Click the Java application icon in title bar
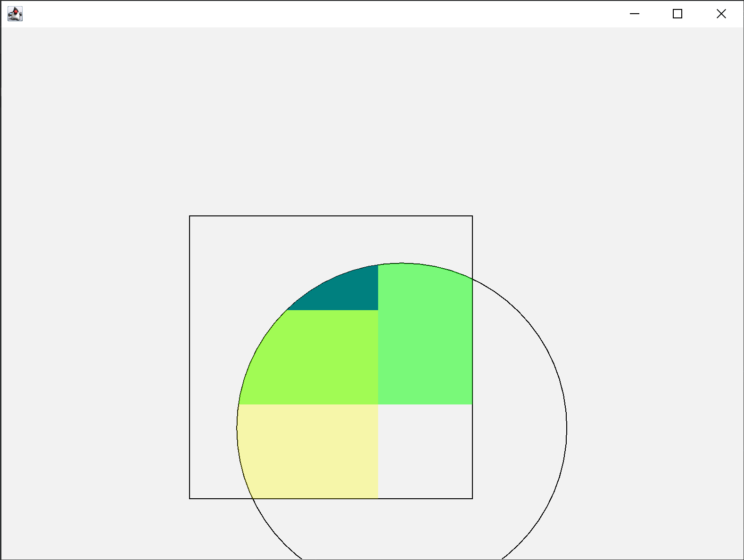Screen dimensions: 744x560 point(15,14)
